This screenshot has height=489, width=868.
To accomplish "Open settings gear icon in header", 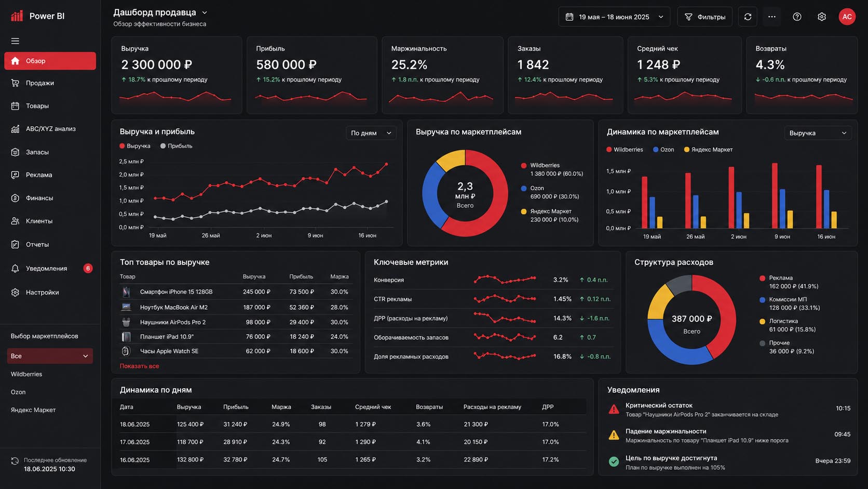I will pyautogui.click(x=821, y=17).
